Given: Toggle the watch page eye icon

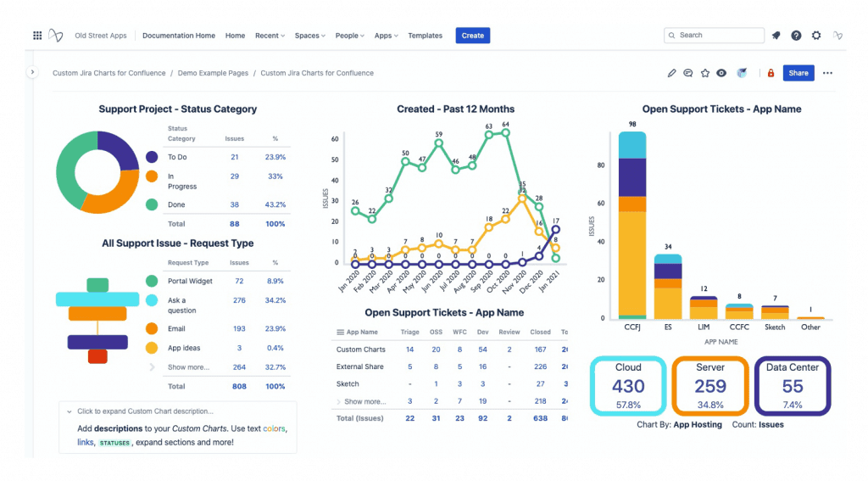Looking at the screenshot, I should coord(721,73).
